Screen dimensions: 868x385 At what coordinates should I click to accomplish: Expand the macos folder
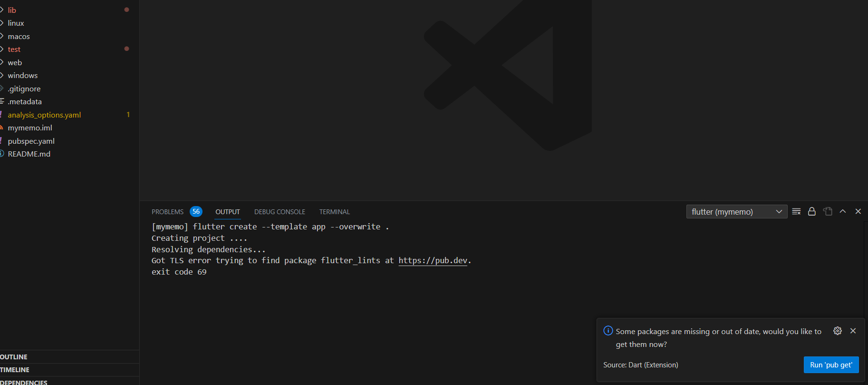[x=69, y=36]
